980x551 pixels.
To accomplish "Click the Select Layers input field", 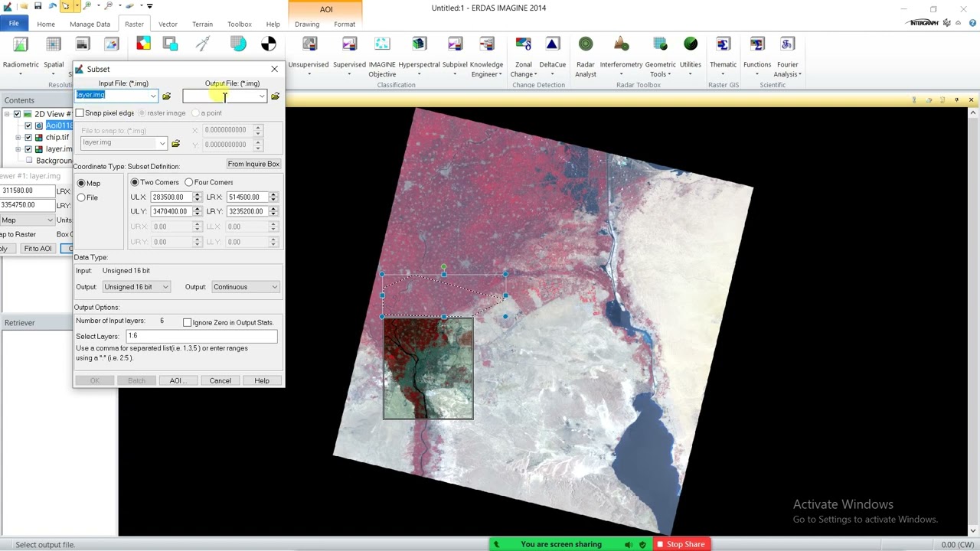I will click(201, 336).
